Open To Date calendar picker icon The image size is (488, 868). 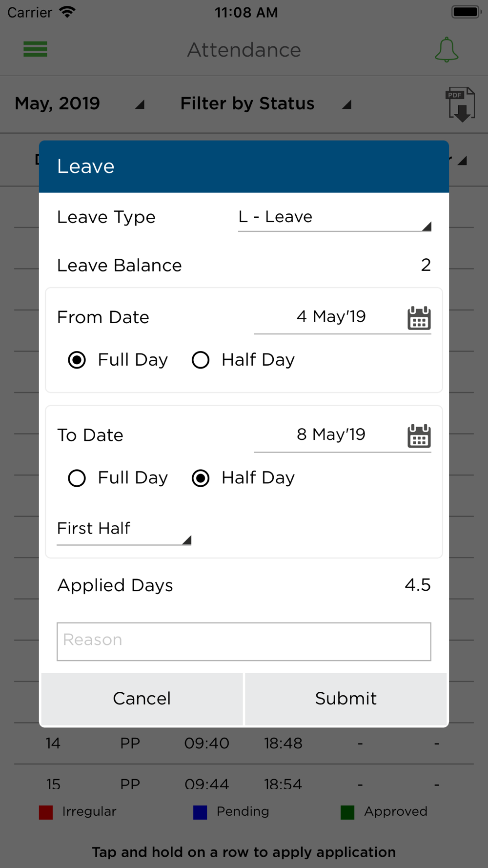[419, 435]
